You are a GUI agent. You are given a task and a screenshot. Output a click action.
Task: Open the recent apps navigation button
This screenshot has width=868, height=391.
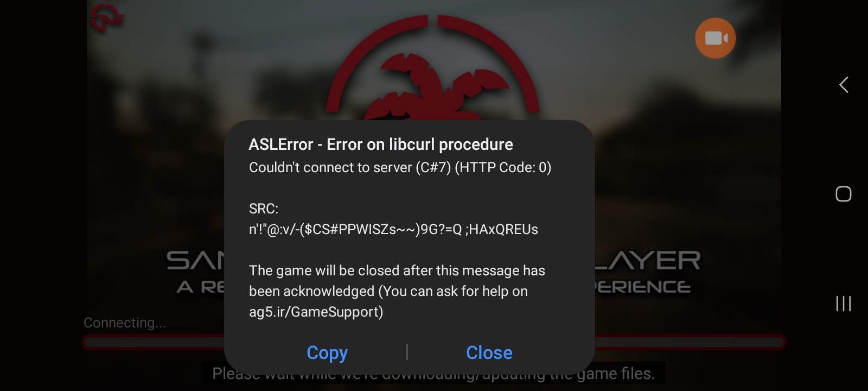pos(844,303)
